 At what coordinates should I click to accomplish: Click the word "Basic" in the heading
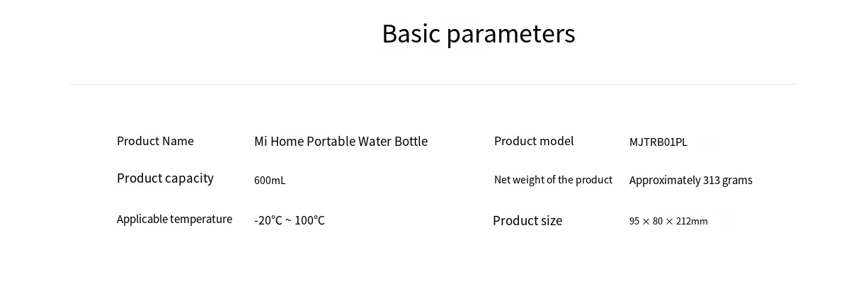click(x=411, y=34)
